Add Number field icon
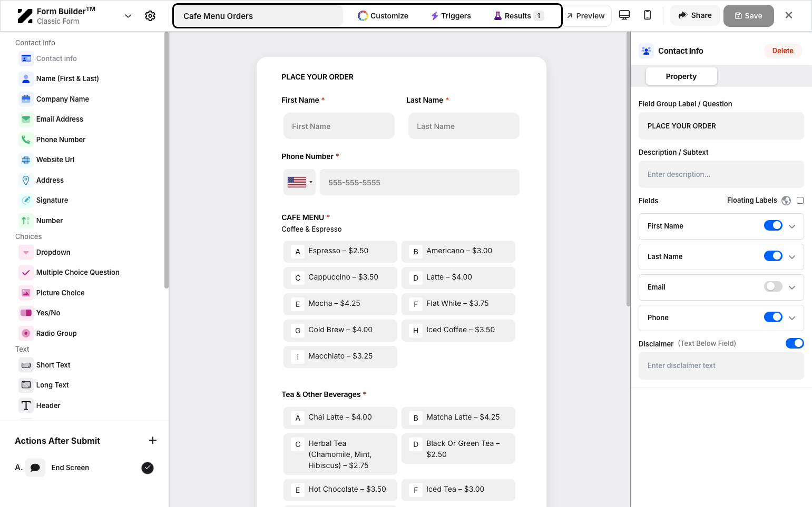The height and width of the screenshot is (507, 812). click(x=26, y=221)
